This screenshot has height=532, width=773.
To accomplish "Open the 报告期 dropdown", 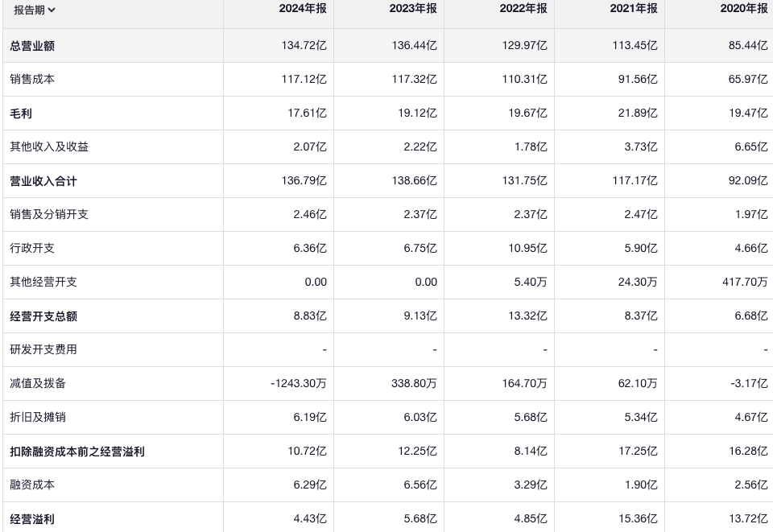I will click(x=35, y=10).
